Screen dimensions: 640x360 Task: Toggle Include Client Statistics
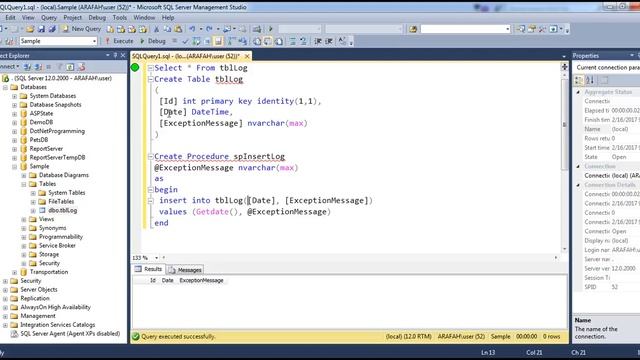click(243, 41)
